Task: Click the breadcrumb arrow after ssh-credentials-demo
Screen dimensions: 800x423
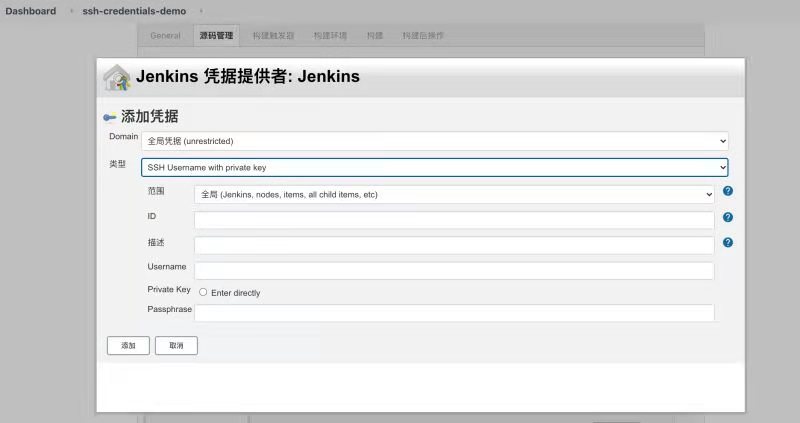Action: click(x=201, y=11)
